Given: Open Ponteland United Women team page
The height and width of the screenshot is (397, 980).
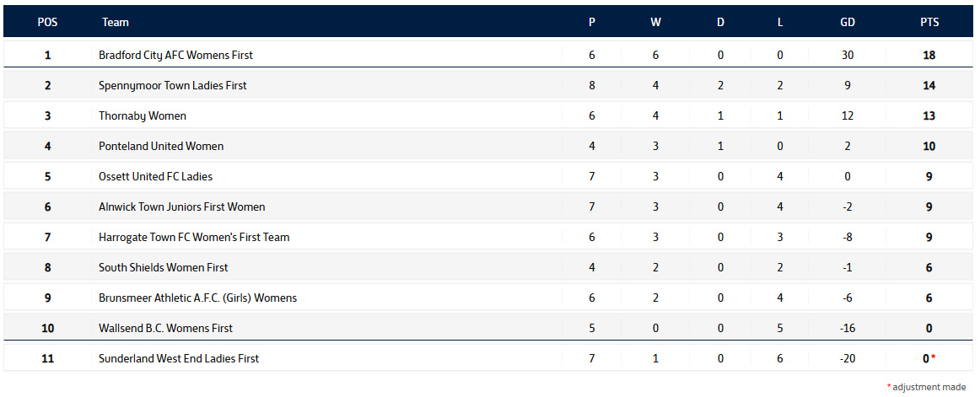Looking at the screenshot, I should (x=161, y=146).
